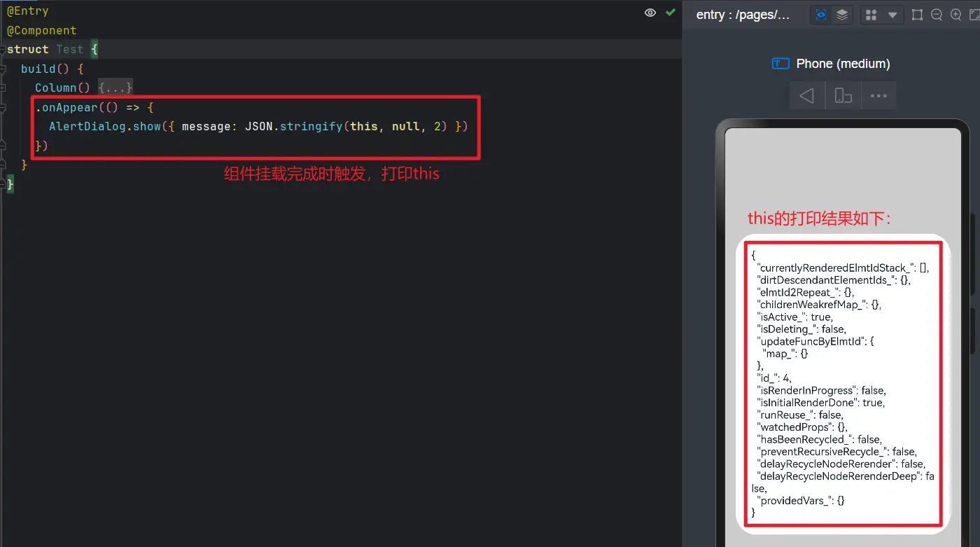
Task: Click "hasBeenRecycled_": false line in dialog
Action: (820, 439)
